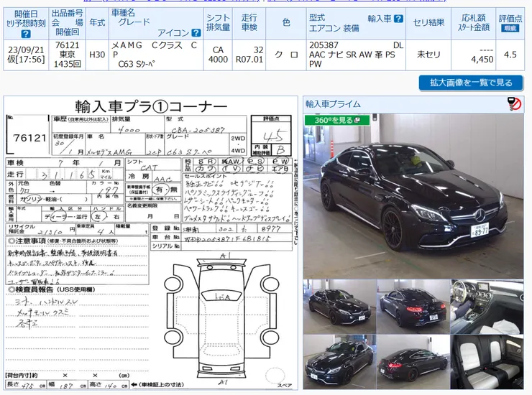Open the auction inspection sheet image
Screen dimensions: 532x395
(151, 243)
